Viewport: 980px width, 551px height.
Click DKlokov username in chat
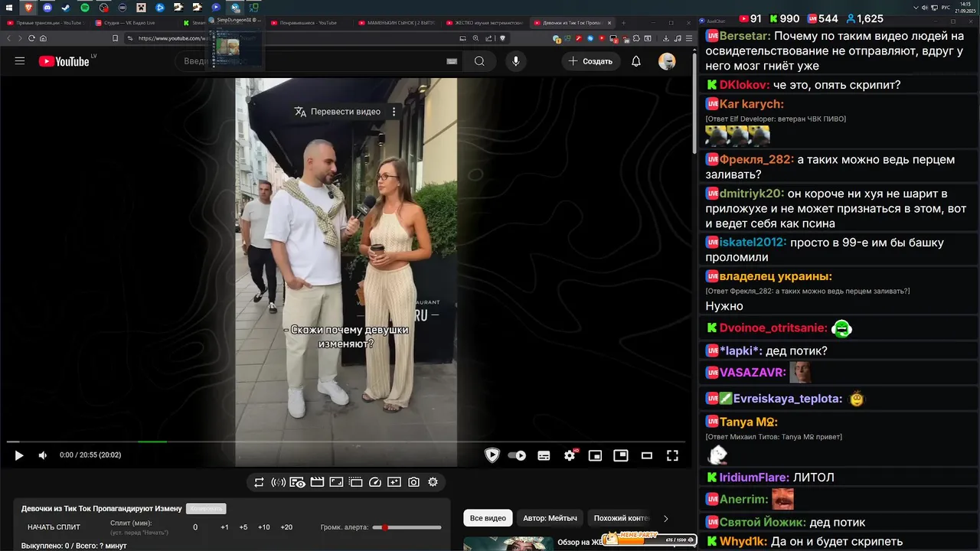click(745, 85)
